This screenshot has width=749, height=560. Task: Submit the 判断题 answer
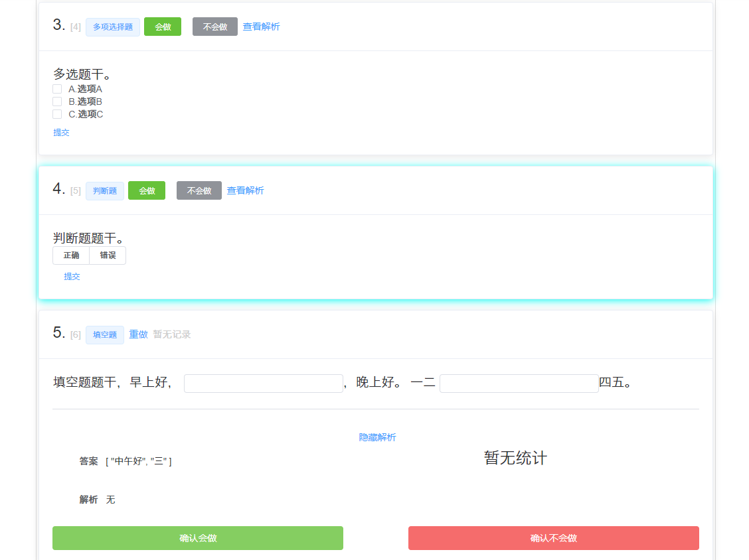click(x=72, y=277)
